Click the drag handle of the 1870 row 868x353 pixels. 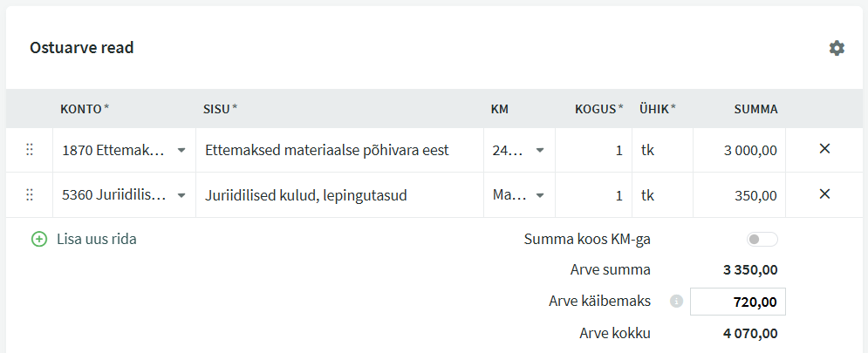click(x=30, y=149)
